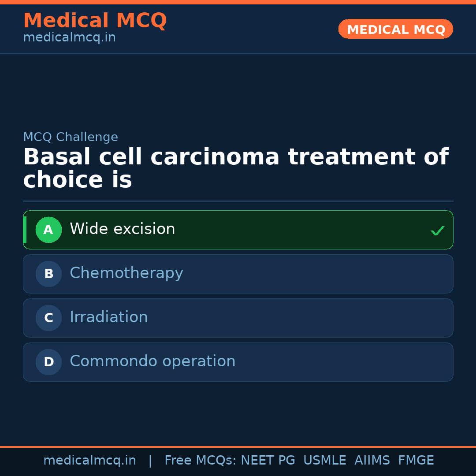
Task: Click the B option circle
Action: pos(48,274)
